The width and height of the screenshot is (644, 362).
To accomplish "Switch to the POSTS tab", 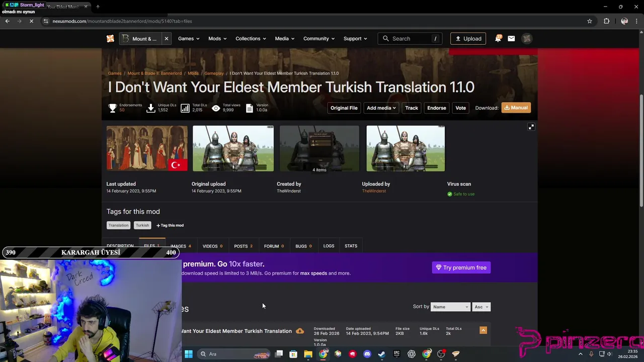I will 243,246.
